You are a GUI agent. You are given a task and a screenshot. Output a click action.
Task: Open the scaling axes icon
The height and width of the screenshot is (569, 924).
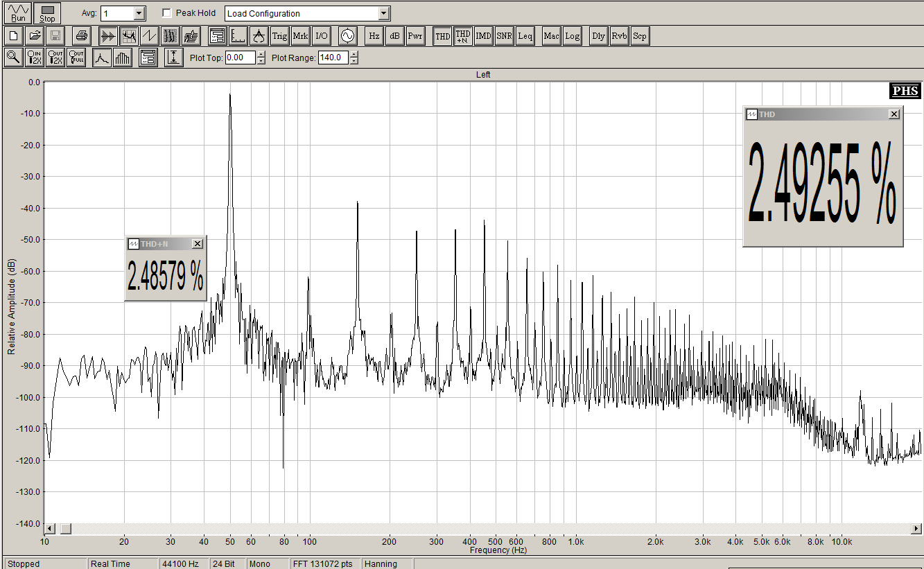click(x=238, y=36)
